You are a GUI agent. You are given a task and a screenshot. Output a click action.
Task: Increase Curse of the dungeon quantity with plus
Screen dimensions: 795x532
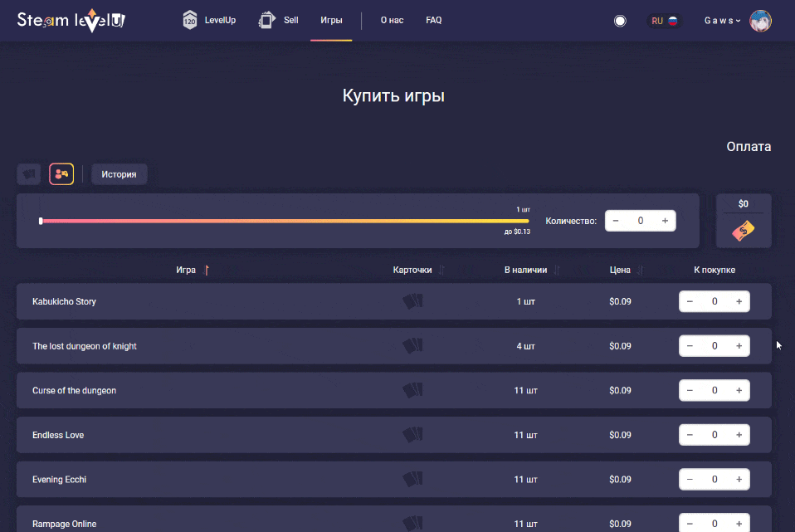coord(739,390)
